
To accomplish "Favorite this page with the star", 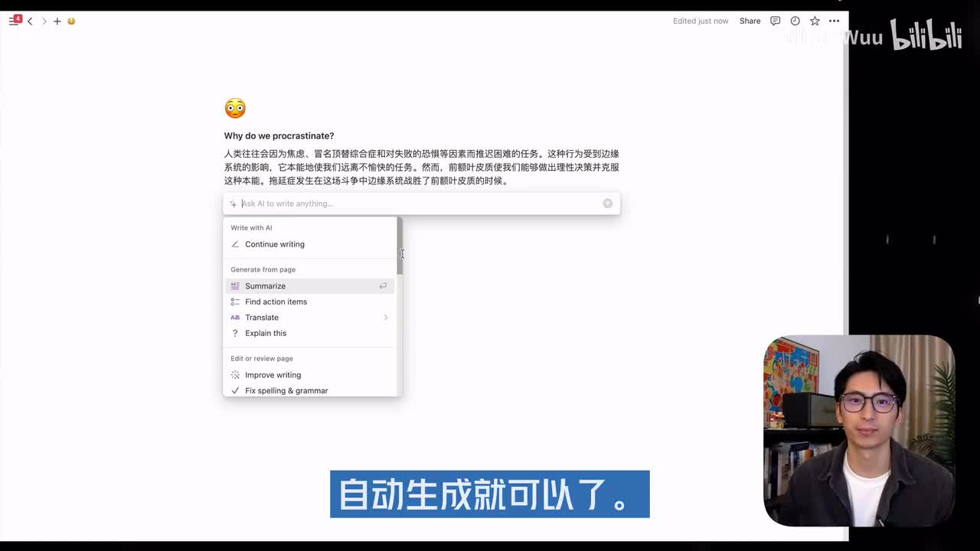I will point(815,21).
